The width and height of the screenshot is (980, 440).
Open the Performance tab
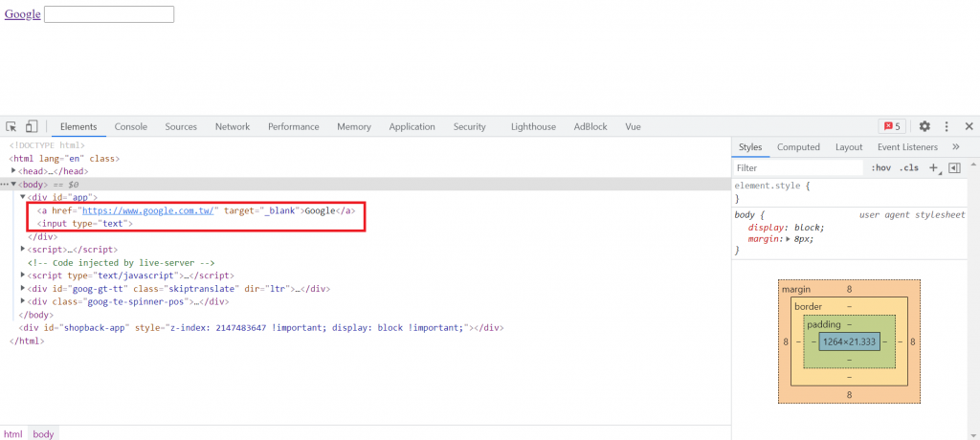[294, 126]
